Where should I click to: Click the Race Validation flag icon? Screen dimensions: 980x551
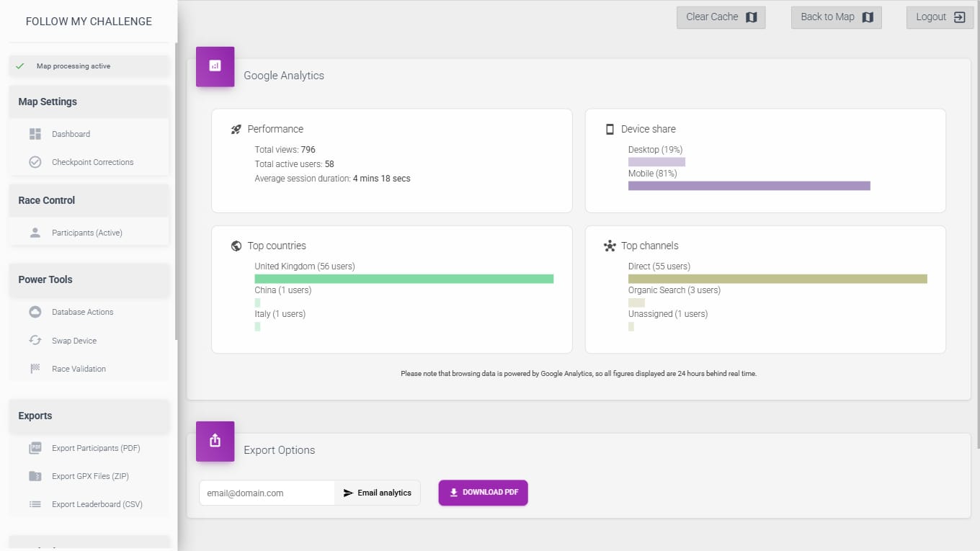(35, 369)
